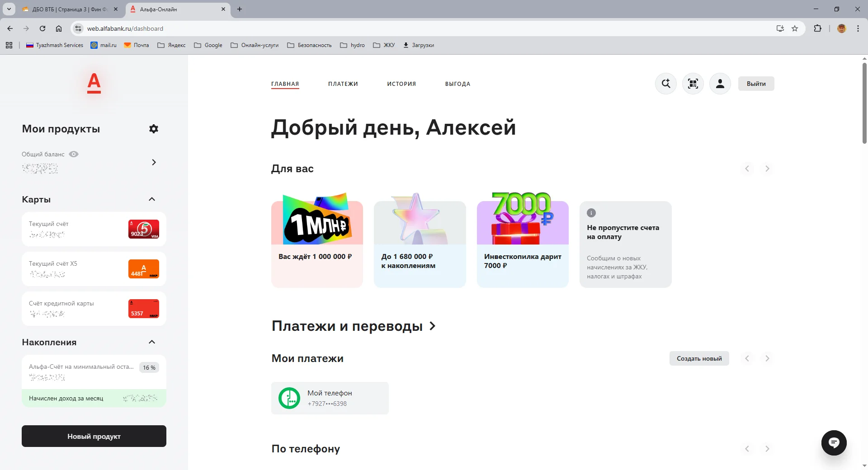Go to browser home page
This screenshot has height=470, width=868.
point(59,28)
